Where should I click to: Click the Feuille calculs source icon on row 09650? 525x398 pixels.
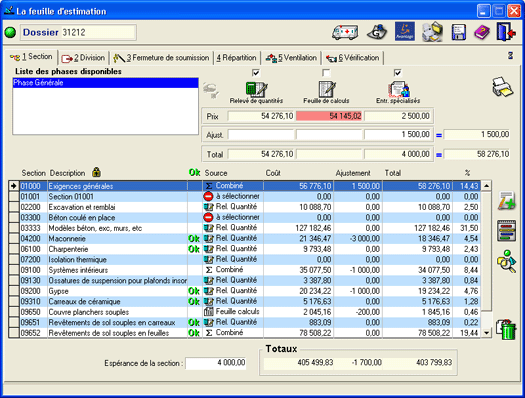click(x=209, y=312)
